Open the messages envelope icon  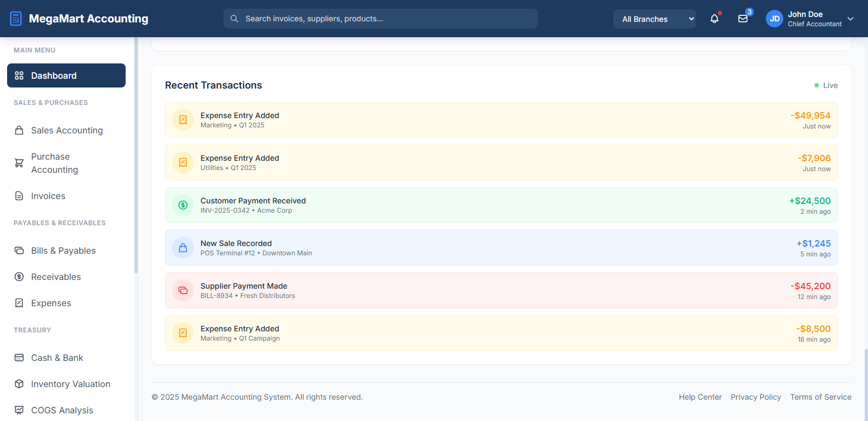(x=743, y=19)
